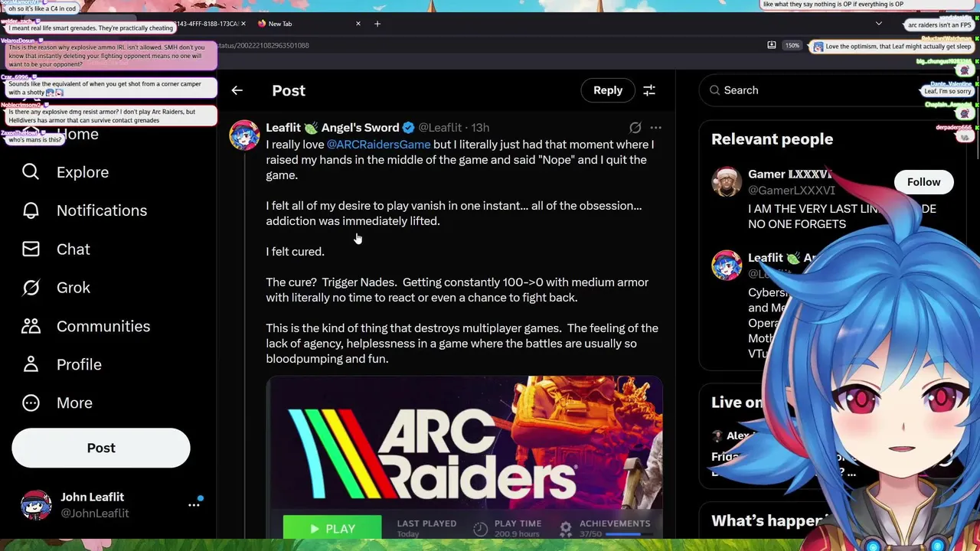Click the browser download icon near zoom level
Viewport: 980px width, 551px height.
click(772, 45)
